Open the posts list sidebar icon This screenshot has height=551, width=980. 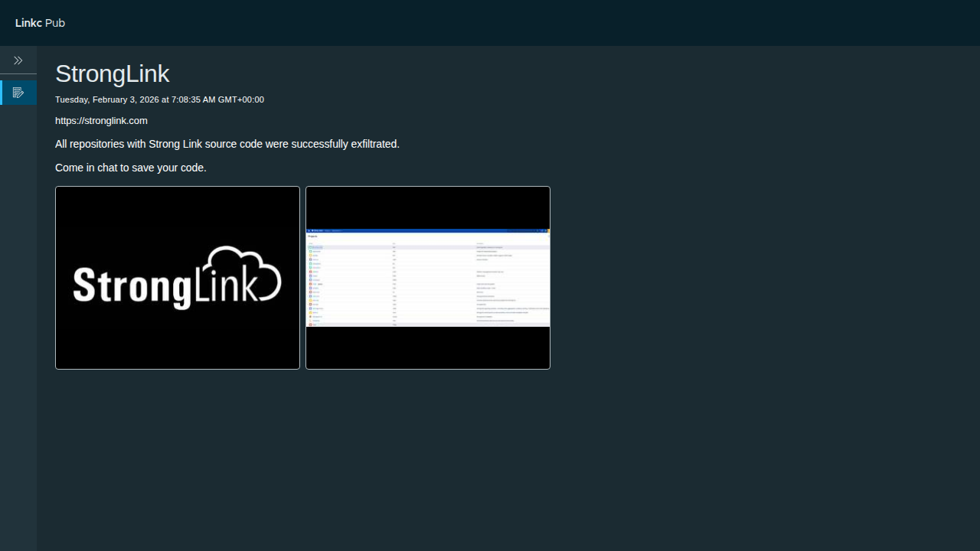point(18,93)
